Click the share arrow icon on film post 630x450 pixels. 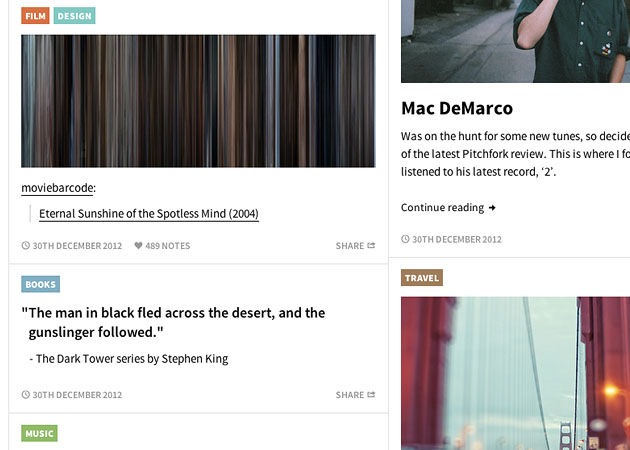tap(371, 246)
